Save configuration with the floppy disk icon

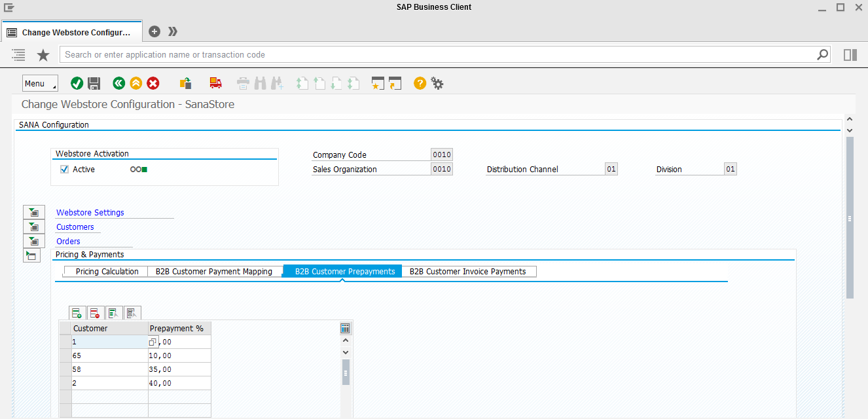point(94,83)
